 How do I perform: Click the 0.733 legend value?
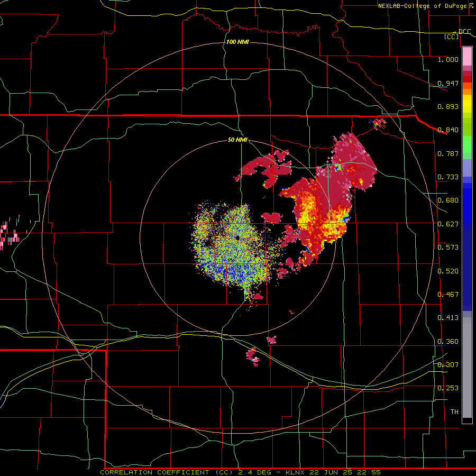[448, 177]
